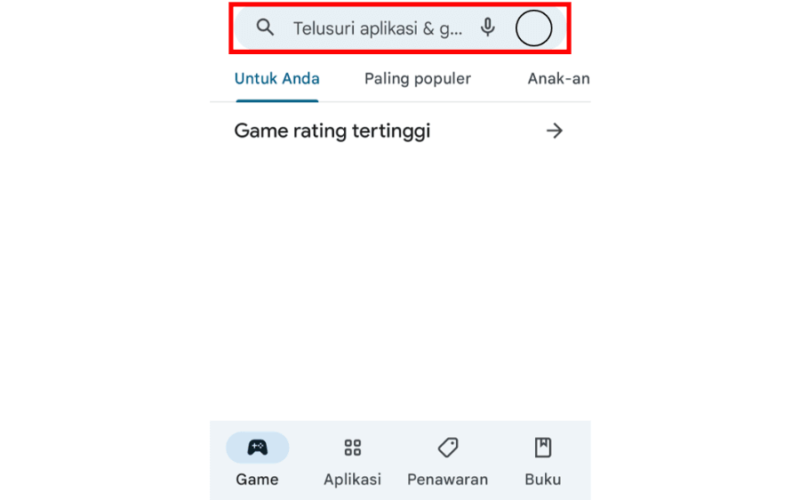Open the Anak-anak tab
800x500 pixels.
tap(559, 79)
